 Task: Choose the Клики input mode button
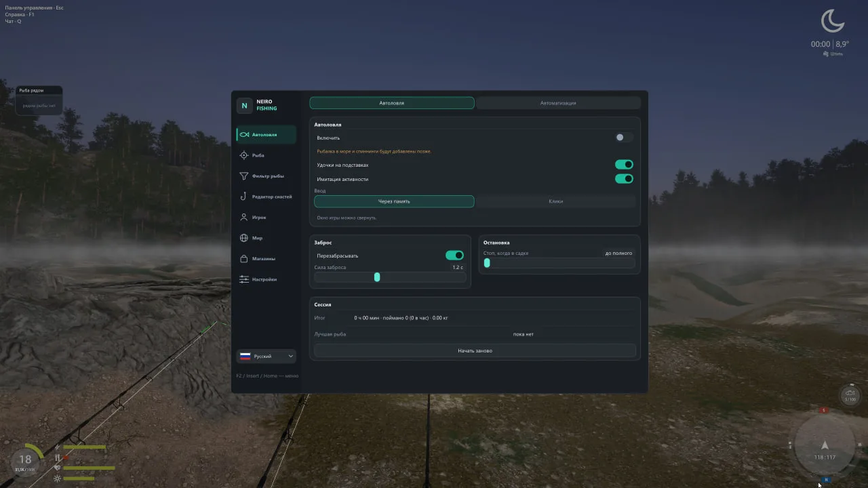pyautogui.click(x=556, y=201)
